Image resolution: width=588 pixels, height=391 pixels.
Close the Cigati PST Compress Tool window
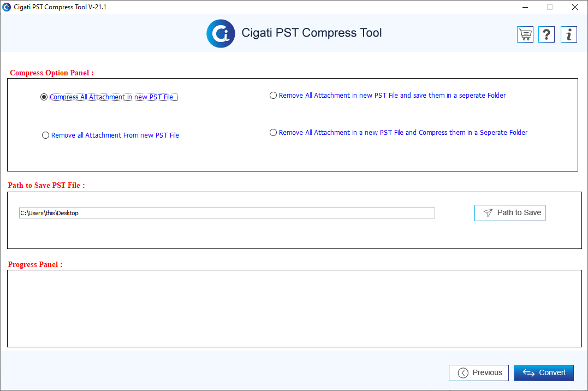click(574, 7)
